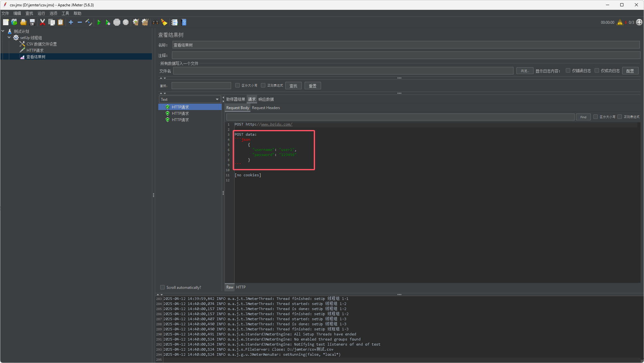Open the Search icon with binoculars
The width and height of the screenshot is (644, 363).
click(155, 22)
